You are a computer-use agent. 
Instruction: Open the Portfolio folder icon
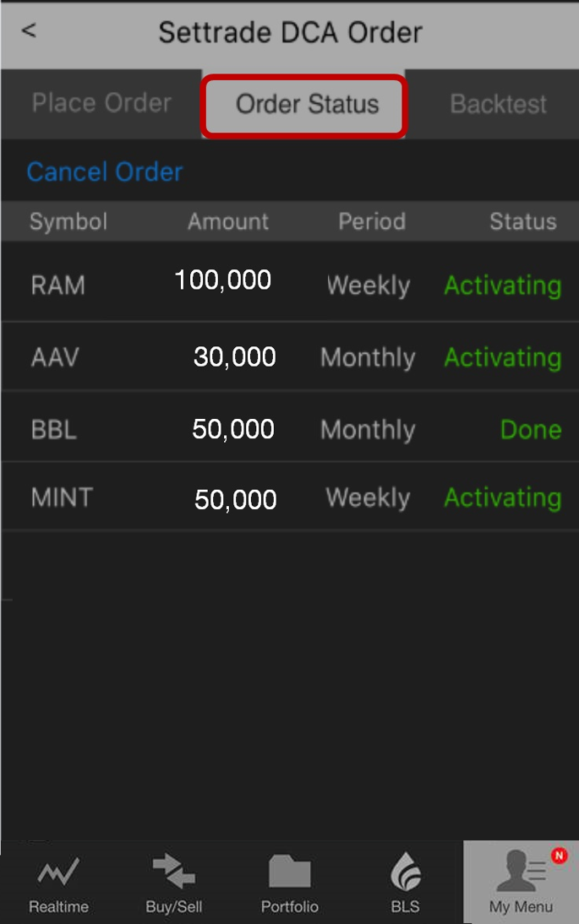point(289,873)
